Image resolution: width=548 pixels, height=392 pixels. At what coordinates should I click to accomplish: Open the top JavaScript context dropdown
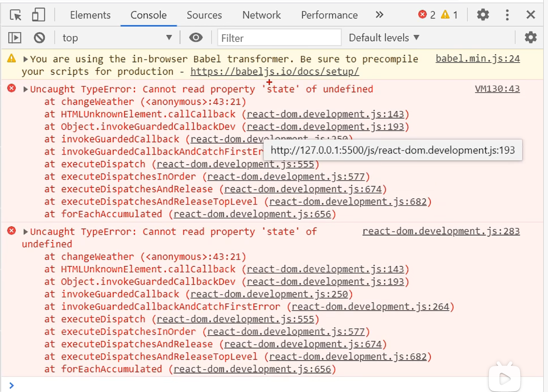[x=117, y=38]
